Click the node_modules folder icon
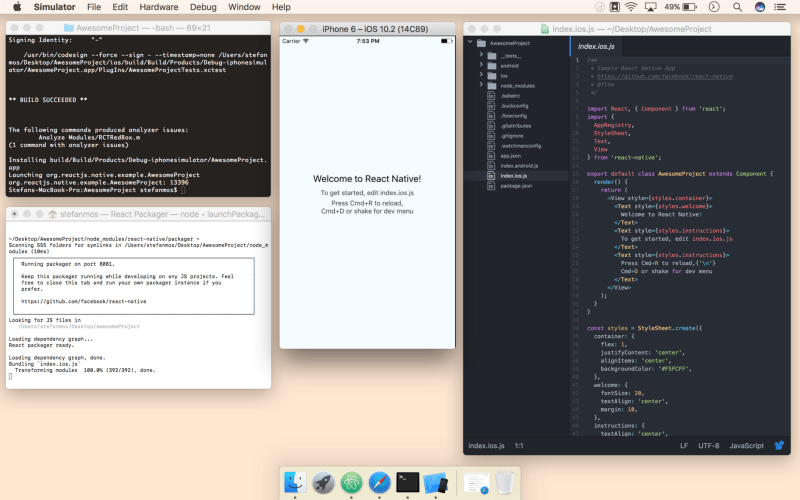This screenshot has height=500, width=800. point(492,86)
